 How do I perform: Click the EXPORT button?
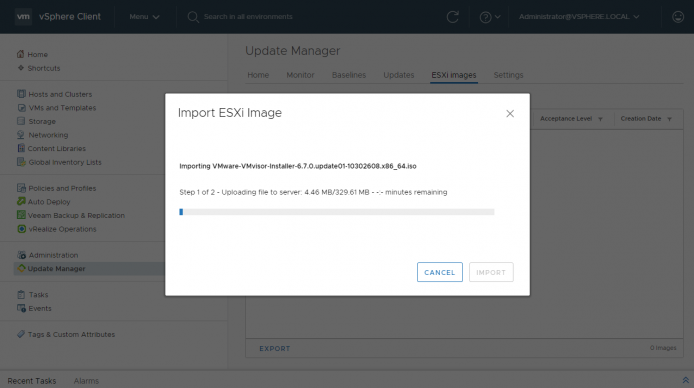pyautogui.click(x=274, y=349)
